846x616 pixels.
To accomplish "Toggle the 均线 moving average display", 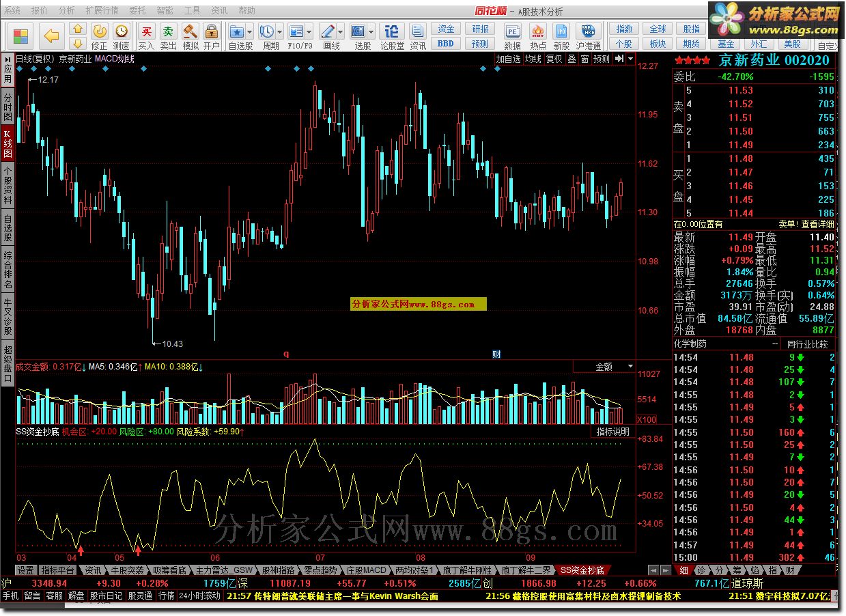I will click(533, 59).
